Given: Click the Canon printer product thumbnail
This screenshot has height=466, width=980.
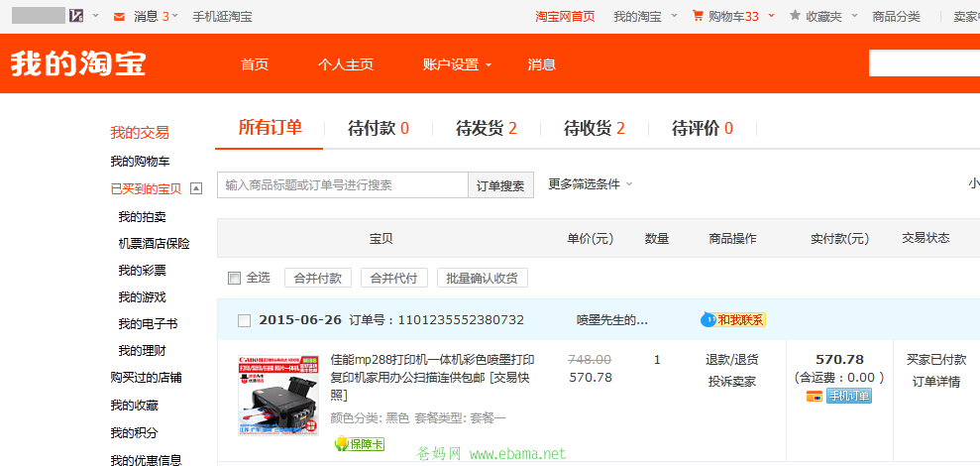Looking at the screenshot, I should point(278,396).
